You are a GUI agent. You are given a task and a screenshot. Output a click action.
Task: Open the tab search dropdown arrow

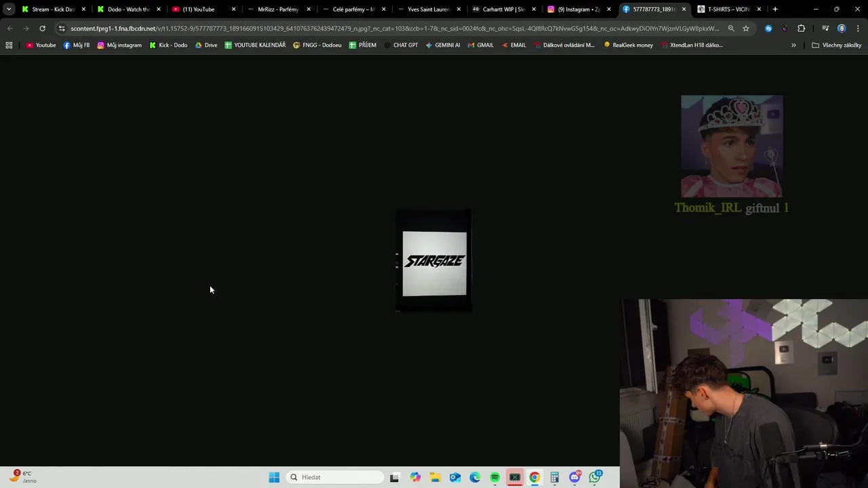[9, 9]
